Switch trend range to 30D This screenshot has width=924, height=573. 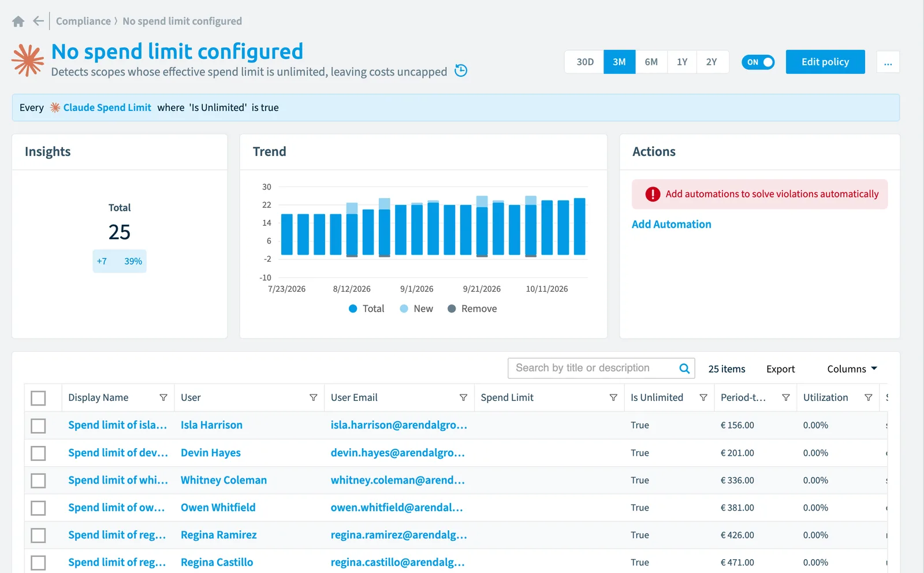click(585, 62)
